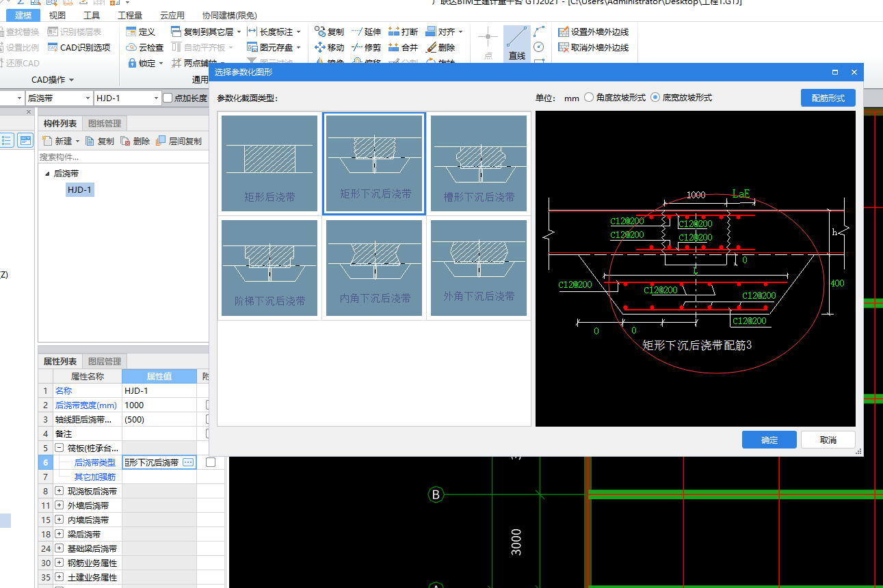Cancel dialog with 取消 button

pos(828,440)
